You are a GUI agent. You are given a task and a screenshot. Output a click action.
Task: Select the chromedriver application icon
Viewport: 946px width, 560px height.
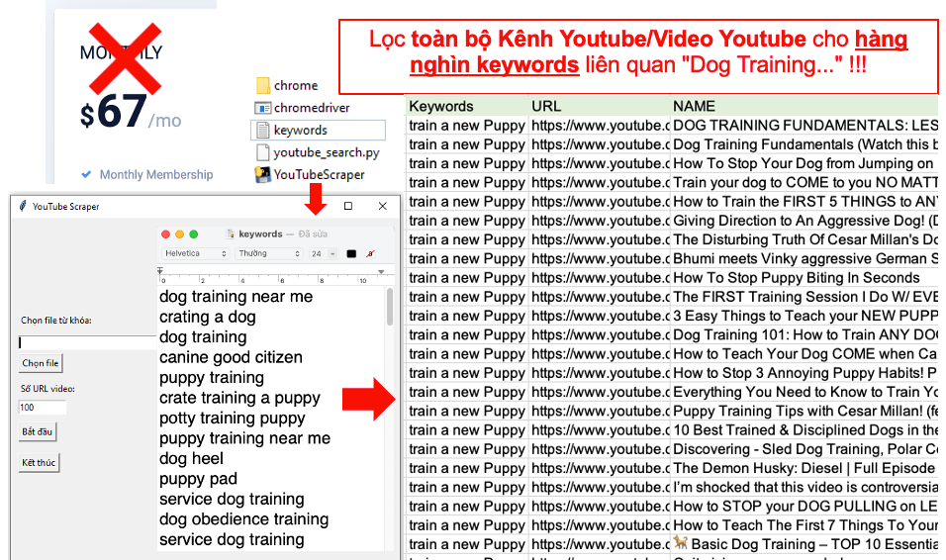(263, 108)
